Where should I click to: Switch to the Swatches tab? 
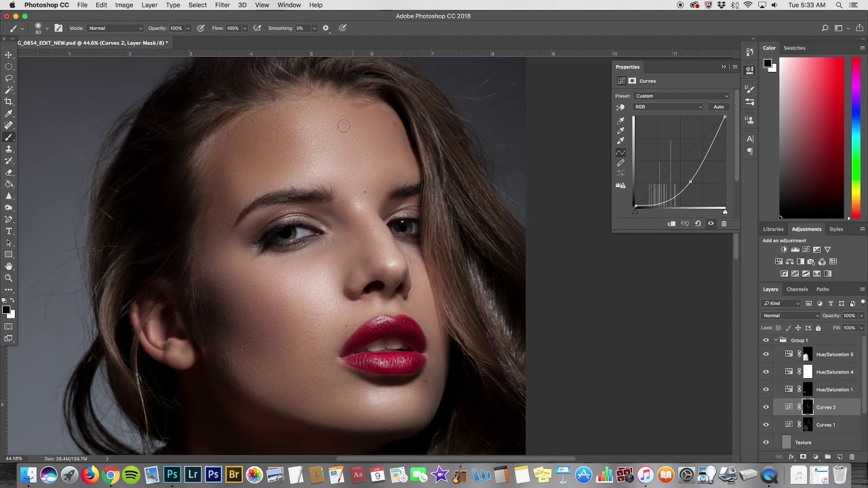[x=794, y=48]
